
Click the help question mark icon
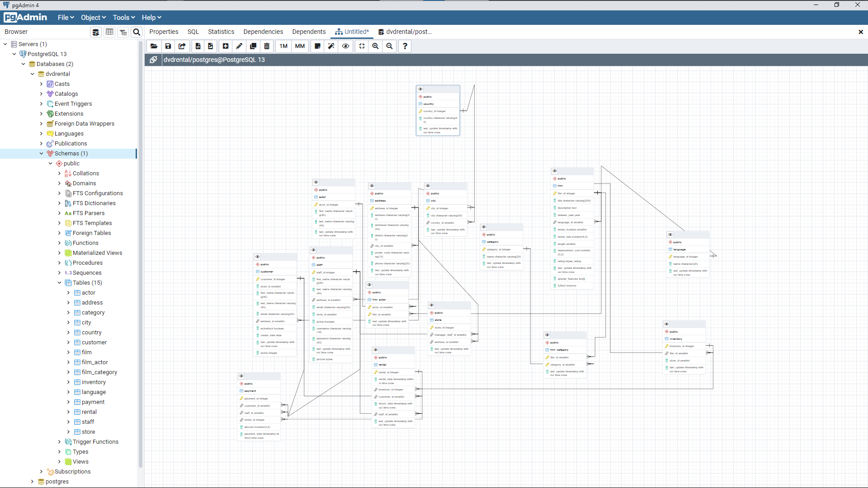[405, 46]
